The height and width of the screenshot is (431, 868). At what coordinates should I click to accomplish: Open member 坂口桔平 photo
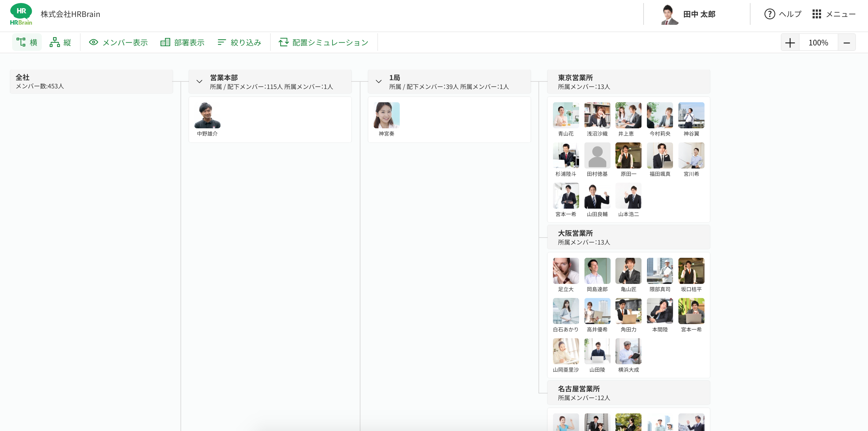click(691, 271)
